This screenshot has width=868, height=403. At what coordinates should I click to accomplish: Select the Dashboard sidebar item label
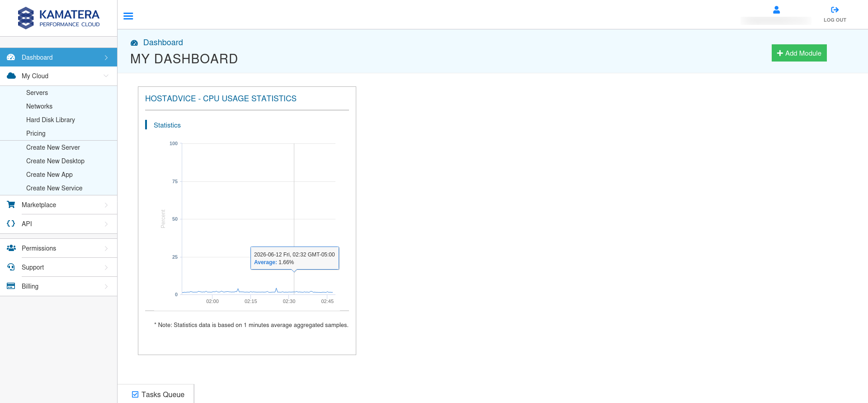pyautogui.click(x=37, y=57)
